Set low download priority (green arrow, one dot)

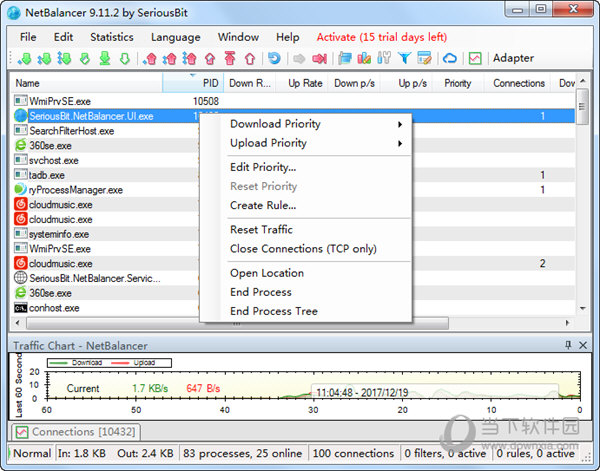tap(24, 59)
